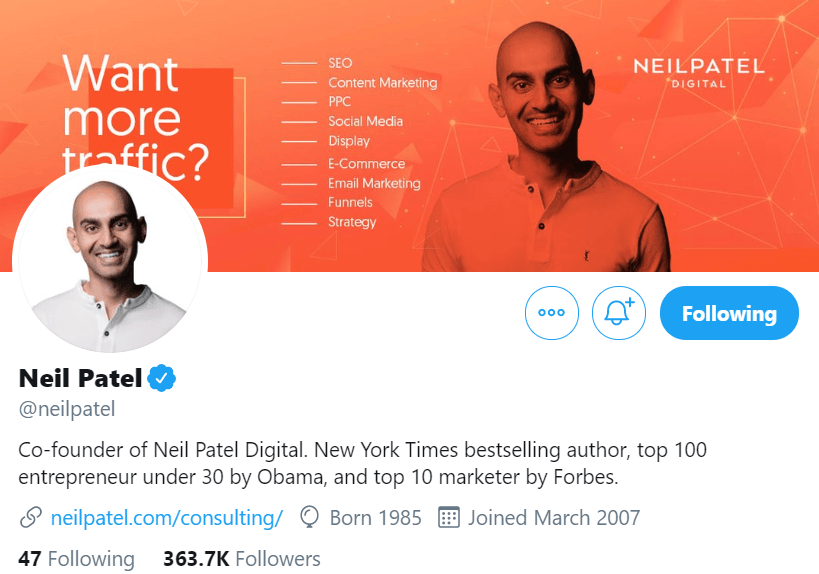Open the neilpatel.com/consulting/ link
819x574 pixels.
point(167,518)
